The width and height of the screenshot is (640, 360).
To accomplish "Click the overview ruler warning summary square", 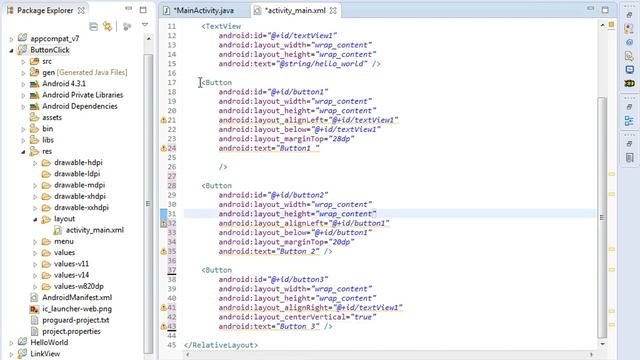I will pyautogui.click(x=611, y=25).
